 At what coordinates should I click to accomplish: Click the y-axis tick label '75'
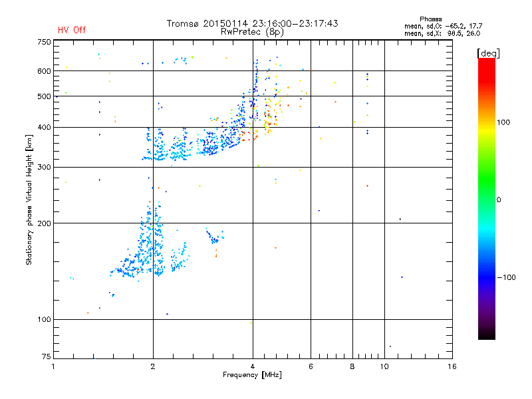47,356
